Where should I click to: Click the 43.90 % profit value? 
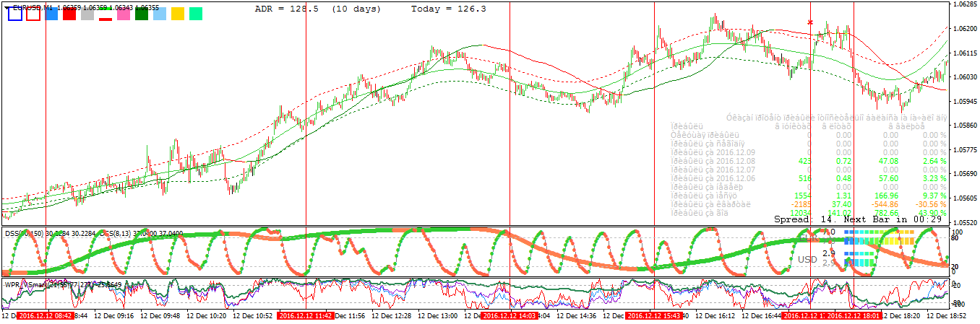[932, 213]
